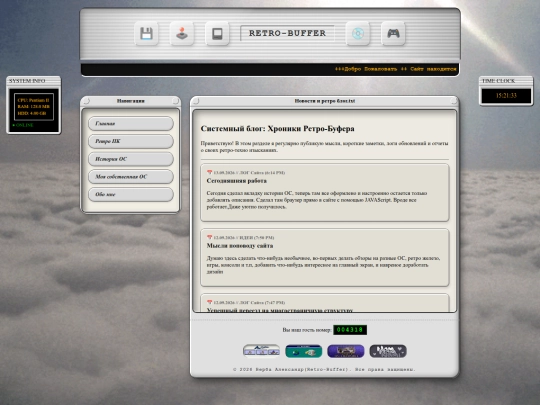Click the Системный блог: Хроники Ретро-Буфера heading

pyautogui.click(x=277, y=129)
